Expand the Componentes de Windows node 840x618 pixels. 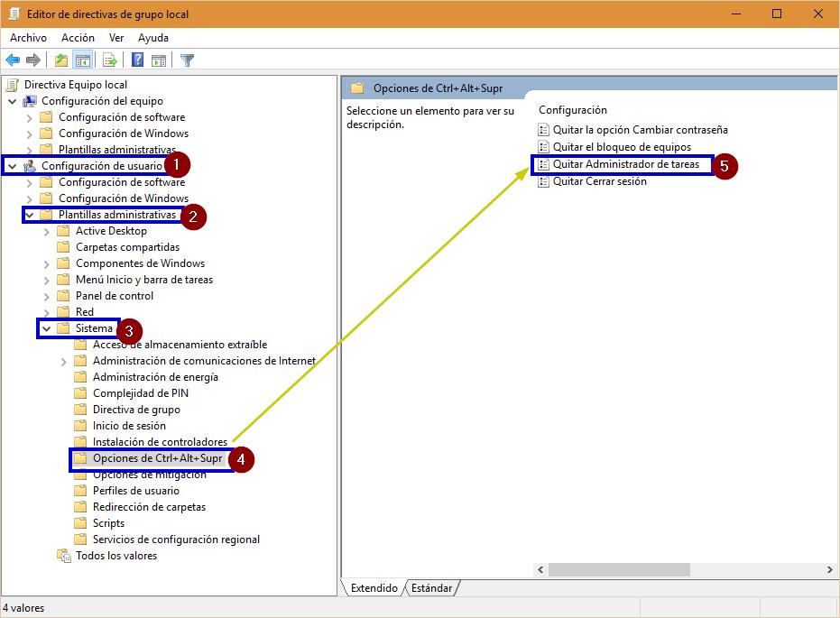pos(47,264)
